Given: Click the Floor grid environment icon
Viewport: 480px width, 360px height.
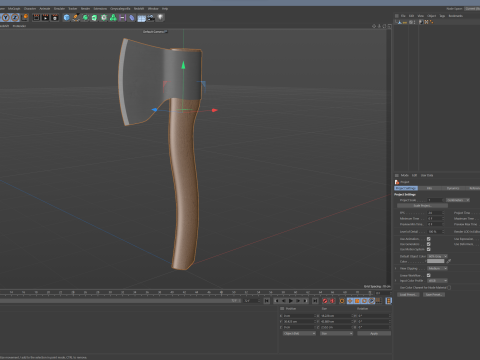Looking at the screenshot, I should tap(141, 18).
